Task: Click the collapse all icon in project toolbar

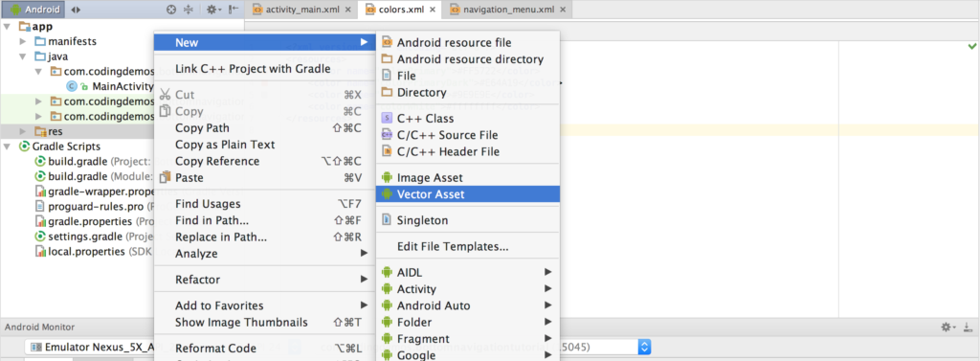Action: coord(189,10)
